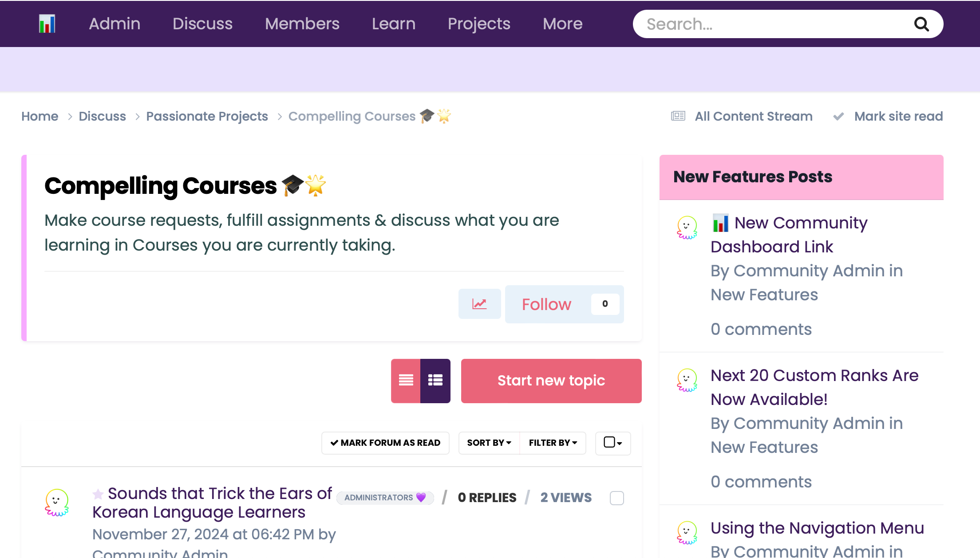The image size is (980, 558).
Task: Expand the Sort By dropdown
Action: [x=489, y=443]
